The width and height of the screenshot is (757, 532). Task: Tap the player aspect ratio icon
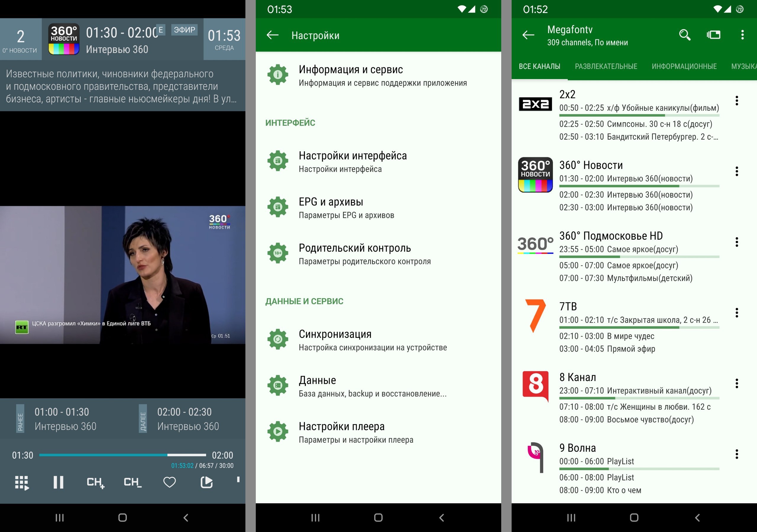click(207, 482)
